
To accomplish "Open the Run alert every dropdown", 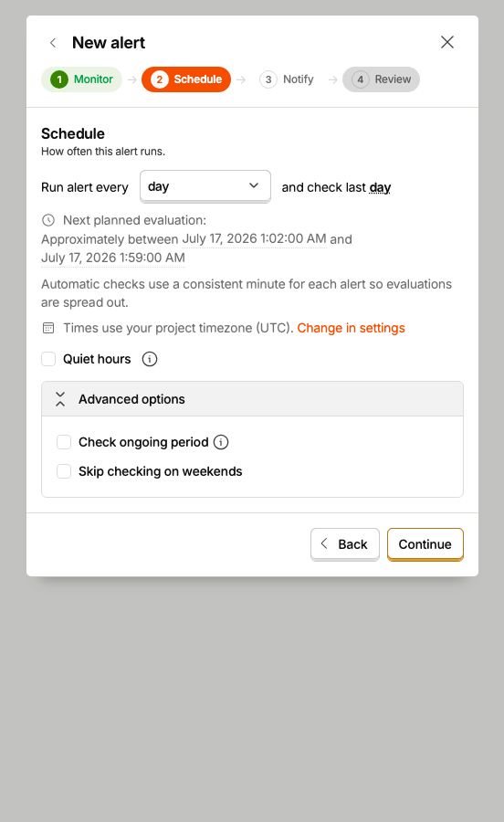I will pos(205,186).
